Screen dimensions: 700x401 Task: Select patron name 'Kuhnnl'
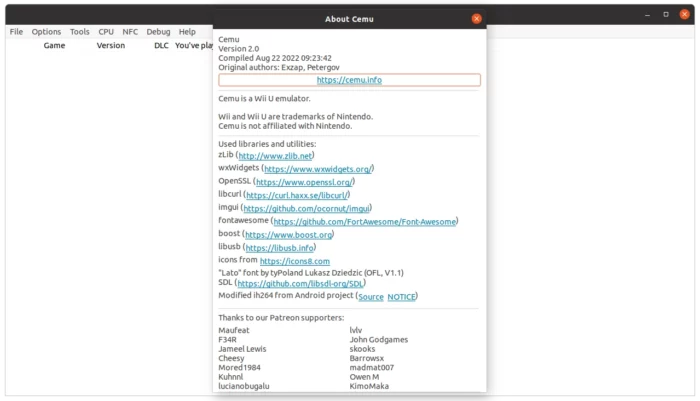tap(230, 377)
